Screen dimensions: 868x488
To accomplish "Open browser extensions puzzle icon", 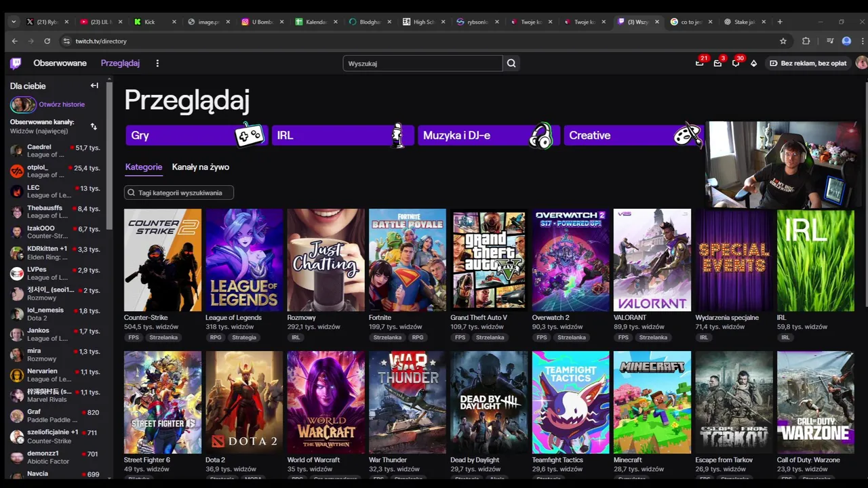I will click(806, 41).
